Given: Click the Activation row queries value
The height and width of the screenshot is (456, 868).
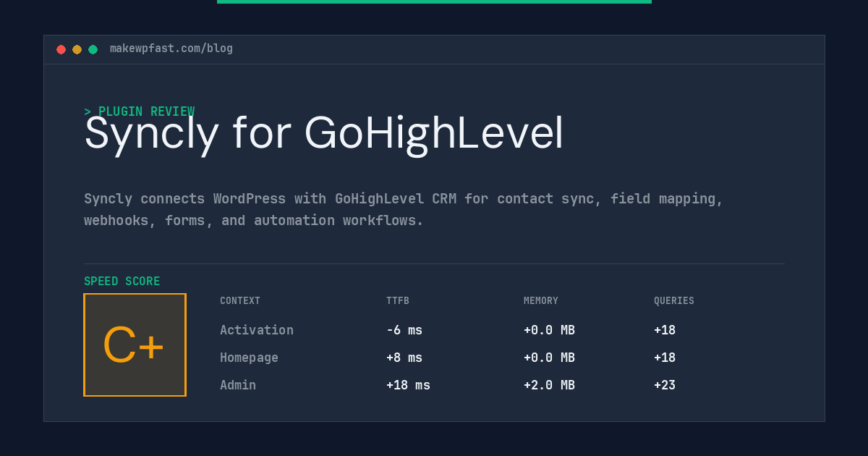Looking at the screenshot, I should pyautogui.click(x=665, y=330).
